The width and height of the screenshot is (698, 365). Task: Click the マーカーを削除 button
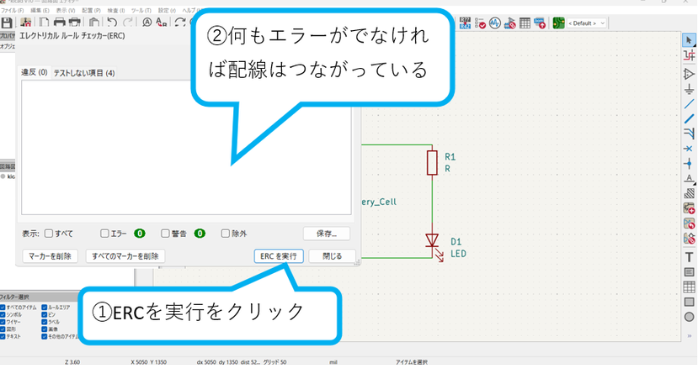50,256
